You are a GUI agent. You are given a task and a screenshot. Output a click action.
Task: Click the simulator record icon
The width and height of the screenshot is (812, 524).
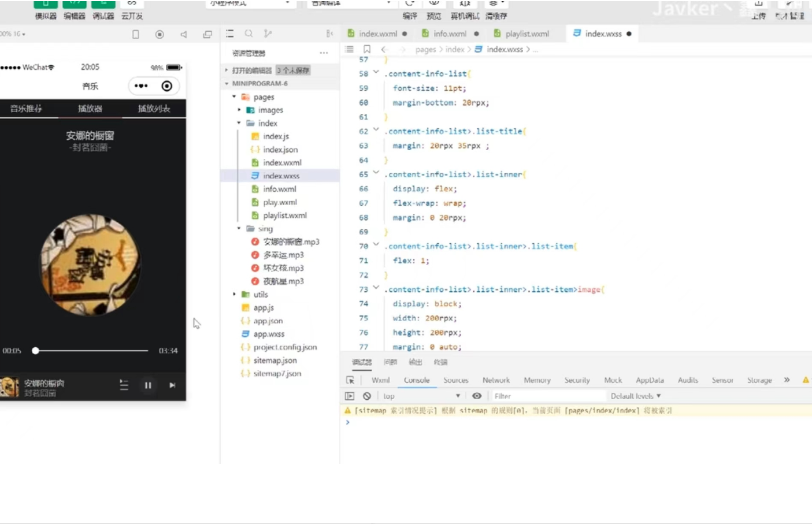point(160,34)
